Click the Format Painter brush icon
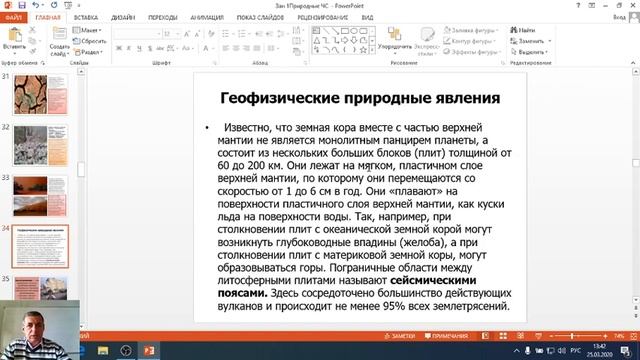This screenshot has height=360, width=640. click(x=33, y=51)
